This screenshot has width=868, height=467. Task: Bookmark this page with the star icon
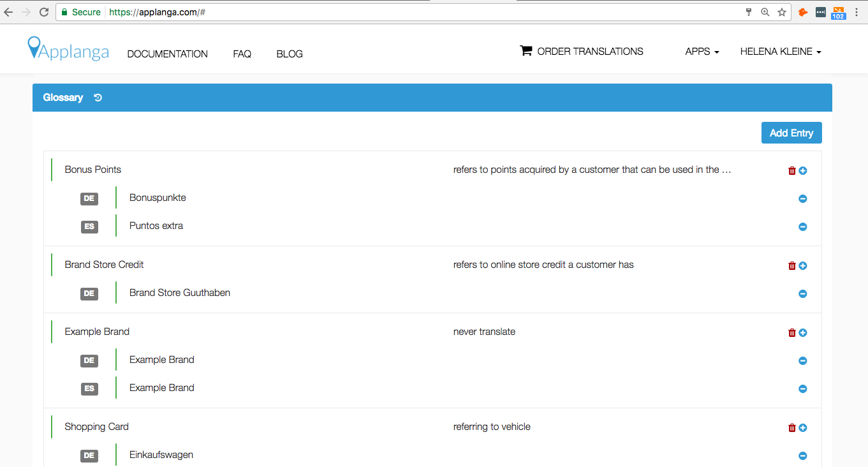pyautogui.click(x=782, y=12)
